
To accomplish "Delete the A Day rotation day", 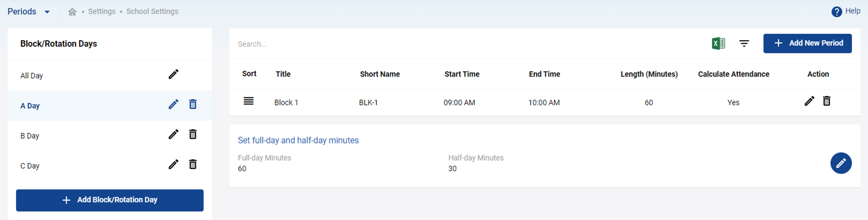I will (193, 104).
